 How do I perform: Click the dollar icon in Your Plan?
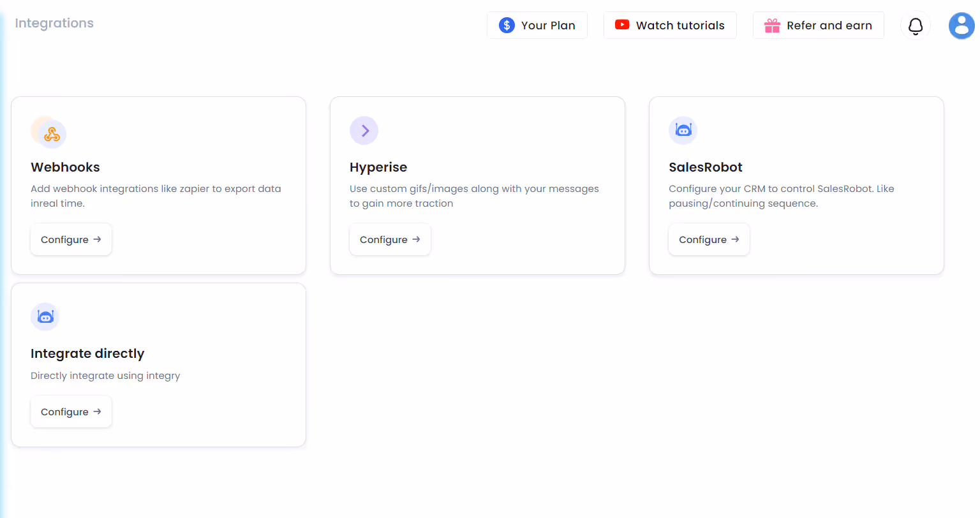tap(506, 25)
